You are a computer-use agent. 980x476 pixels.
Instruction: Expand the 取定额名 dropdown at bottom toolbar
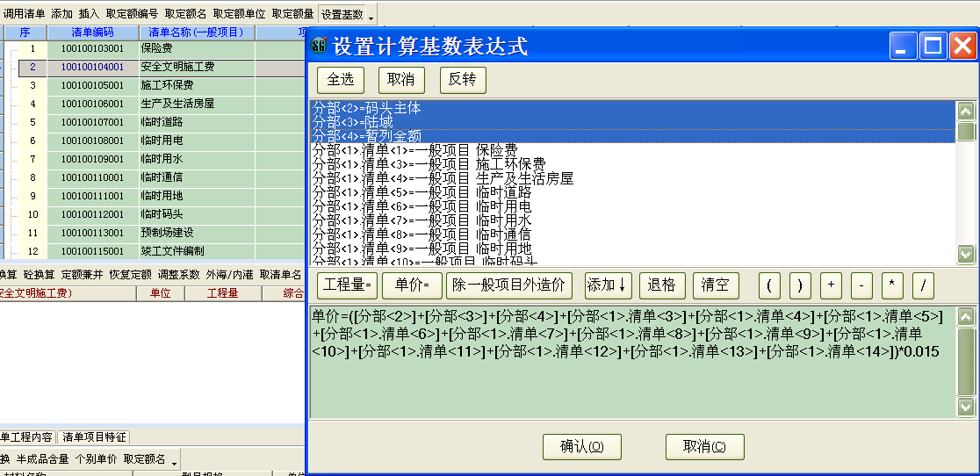174,460
